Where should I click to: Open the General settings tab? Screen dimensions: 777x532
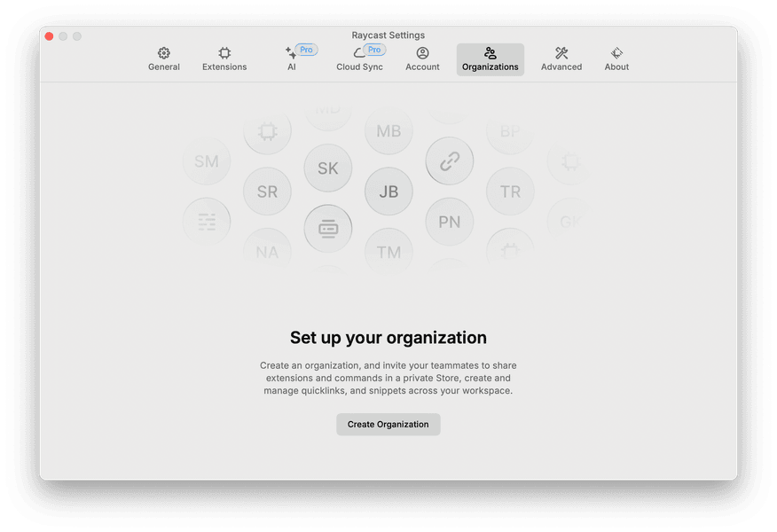tap(163, 59)
